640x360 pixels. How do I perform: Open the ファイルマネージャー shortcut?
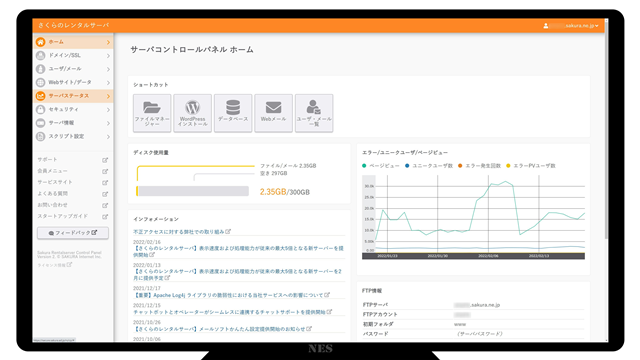(152, 113)
